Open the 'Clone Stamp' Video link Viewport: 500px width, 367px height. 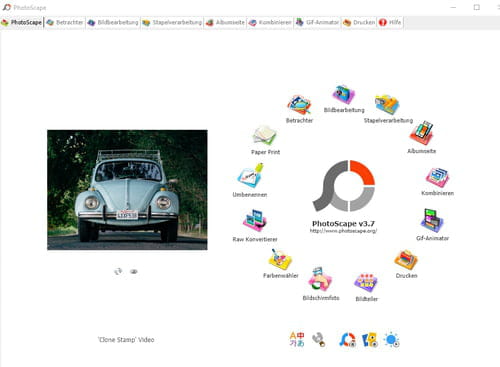126,340
